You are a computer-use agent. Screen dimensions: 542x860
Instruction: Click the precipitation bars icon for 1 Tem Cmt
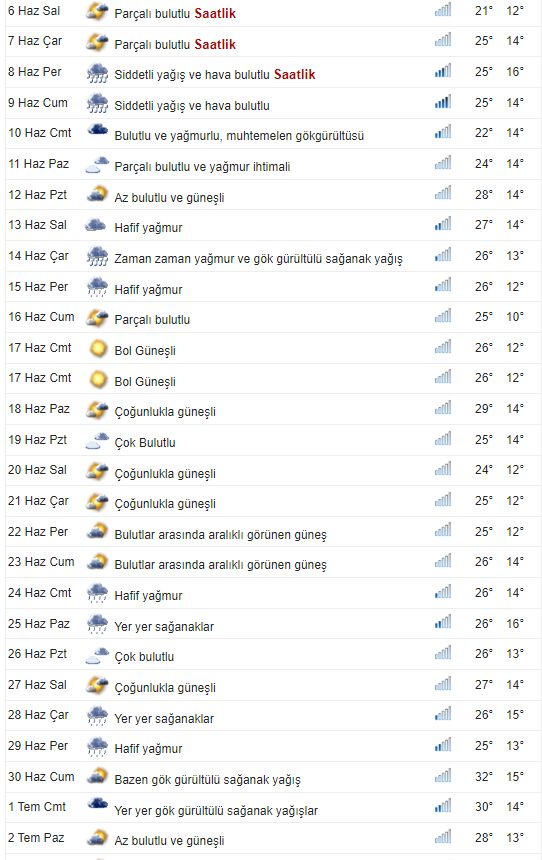tap(443, 806)
